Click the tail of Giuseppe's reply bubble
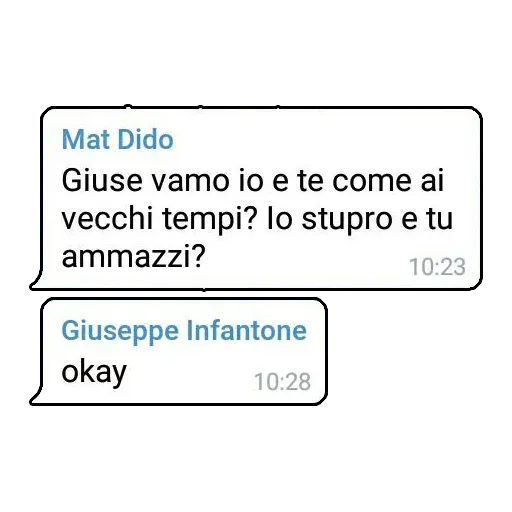512x512 pixels. point(36,397)
